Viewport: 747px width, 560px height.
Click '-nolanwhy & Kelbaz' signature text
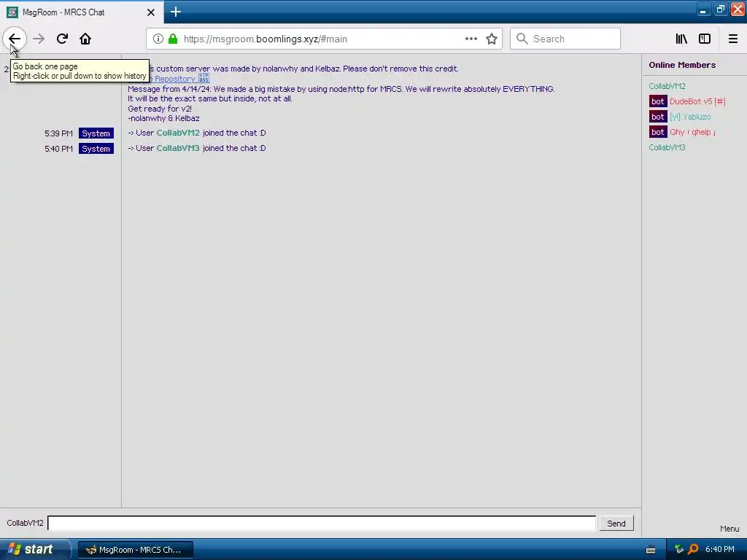(163, 118)
